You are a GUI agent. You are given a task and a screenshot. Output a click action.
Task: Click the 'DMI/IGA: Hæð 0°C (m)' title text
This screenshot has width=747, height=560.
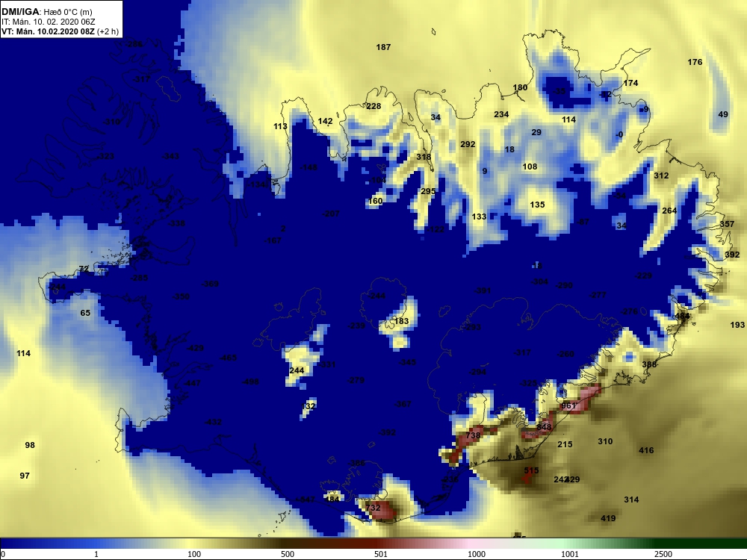pyautogui.click(x=47, y=13)
